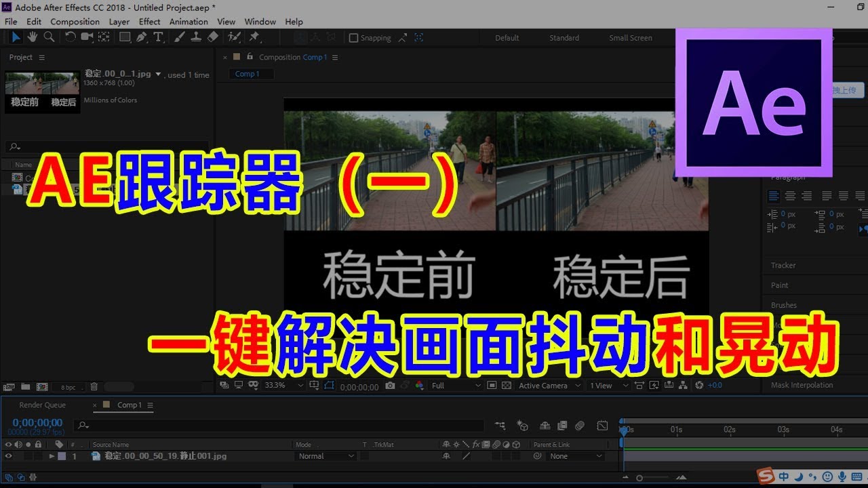Open the Normal blending mode dropdown

tap(325, 456)
